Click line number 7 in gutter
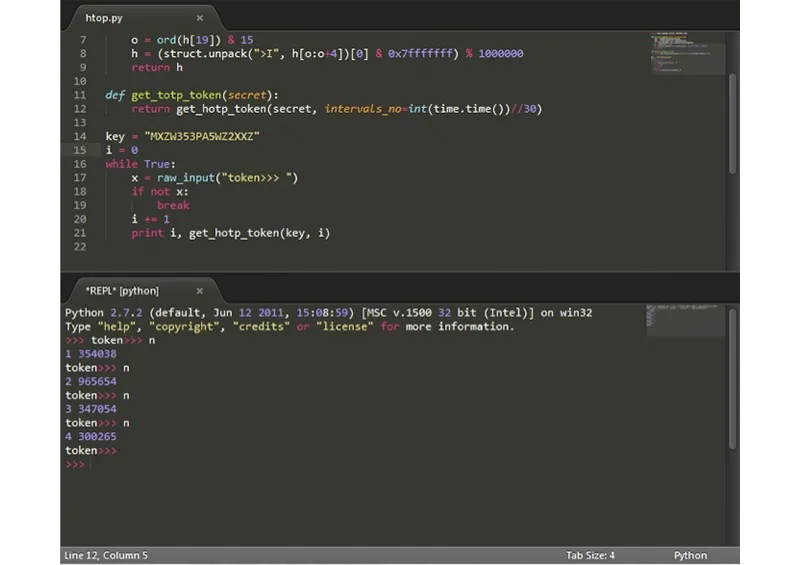This screenshot has height=565, width=800. click(83, 40)
